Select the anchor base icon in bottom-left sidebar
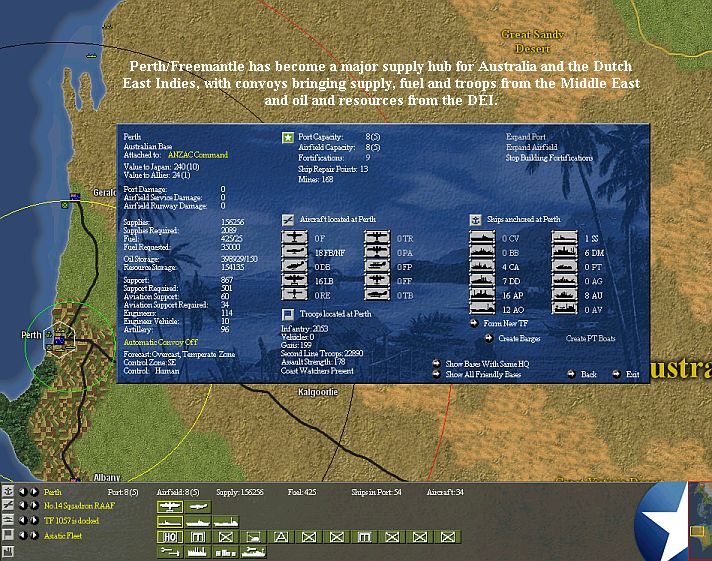712x561 pixels. tap(8, 491)
